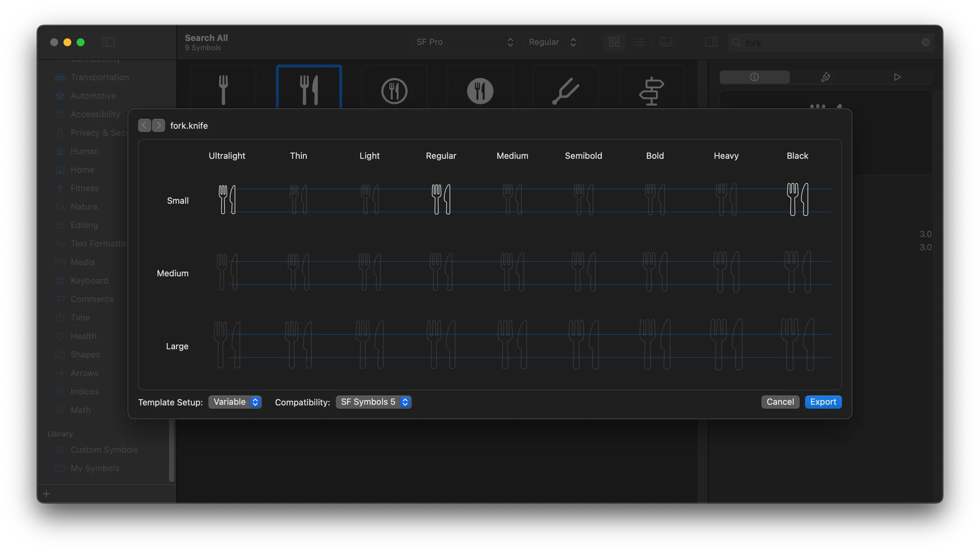Viewport: 980px width, 552px height.
Task: Select the Fitness category
Action: coord(85,188)
